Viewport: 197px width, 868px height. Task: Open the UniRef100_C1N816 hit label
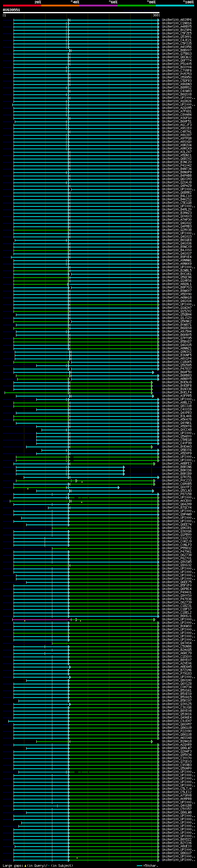point(177,23)
